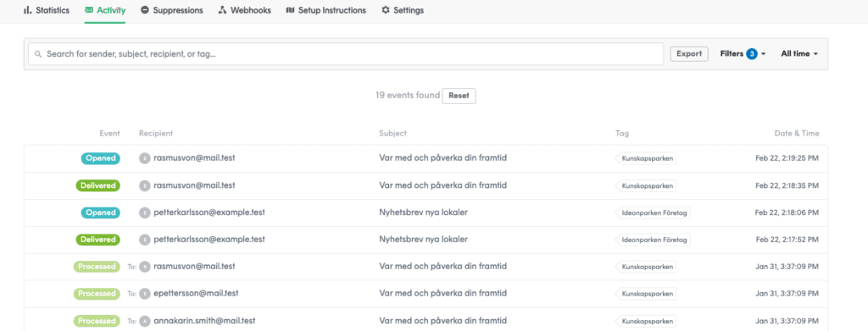Click the search magnifier icon
The image size is (868, 331).
pos(37,54)
